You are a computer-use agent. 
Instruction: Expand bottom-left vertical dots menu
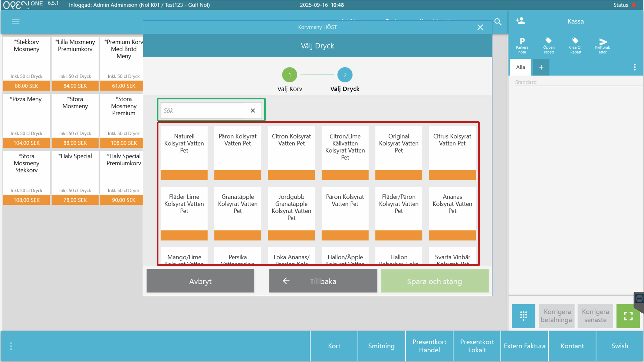tap(11, 346)
